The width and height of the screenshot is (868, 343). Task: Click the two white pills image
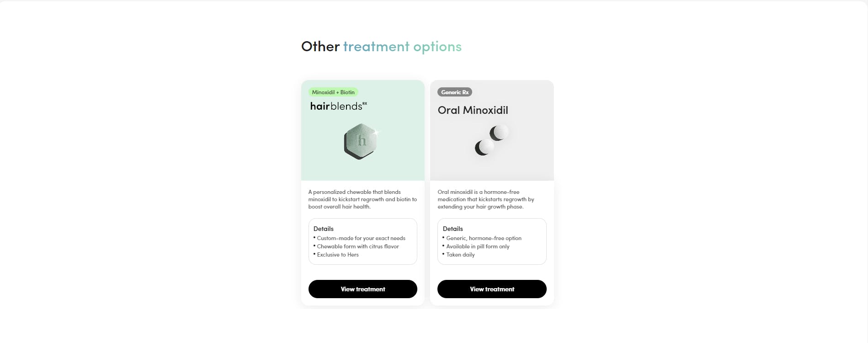(491, 140)
